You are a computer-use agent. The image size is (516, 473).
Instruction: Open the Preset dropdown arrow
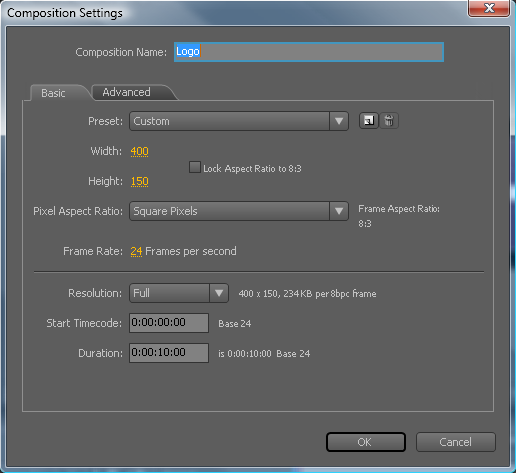(339, 121)
